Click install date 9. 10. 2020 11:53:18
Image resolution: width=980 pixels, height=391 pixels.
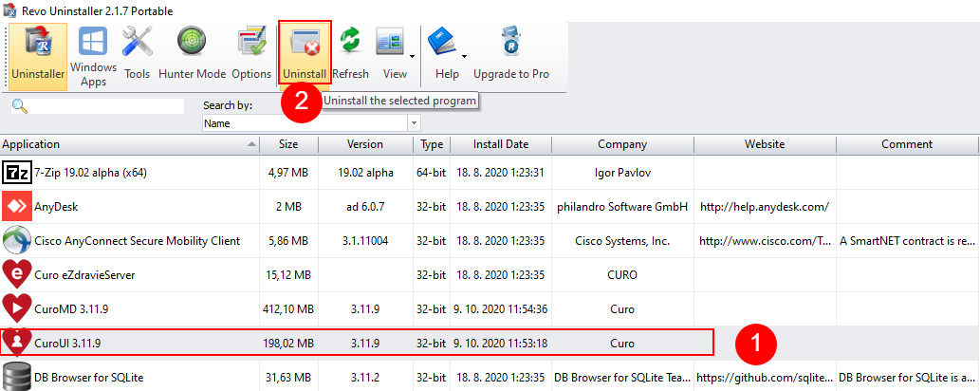pyautogui.click(x=501, y=343)
